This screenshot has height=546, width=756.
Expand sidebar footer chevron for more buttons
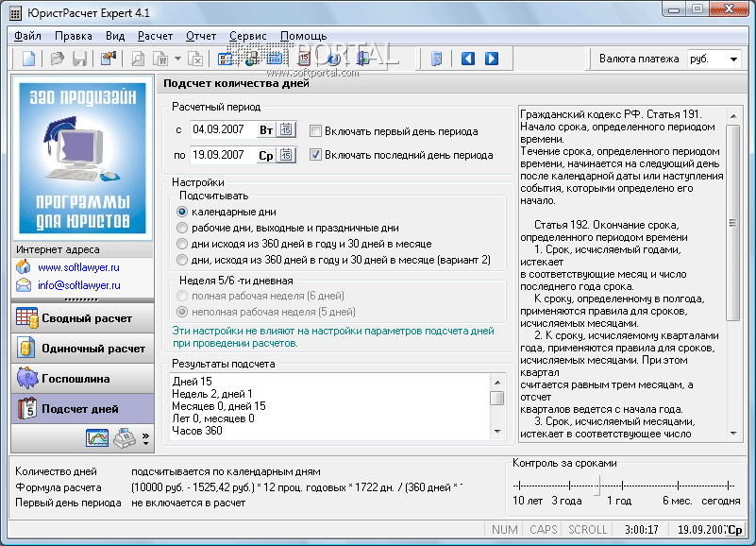pos(145,438)
